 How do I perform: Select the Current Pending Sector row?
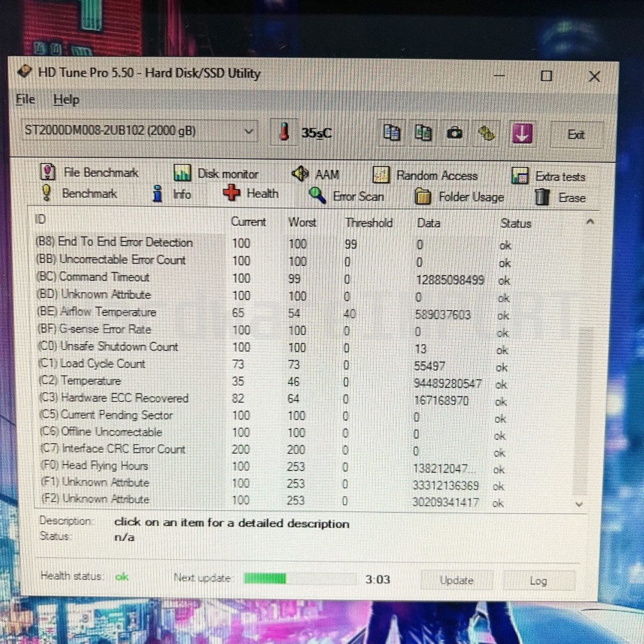(x=273, y=416)
